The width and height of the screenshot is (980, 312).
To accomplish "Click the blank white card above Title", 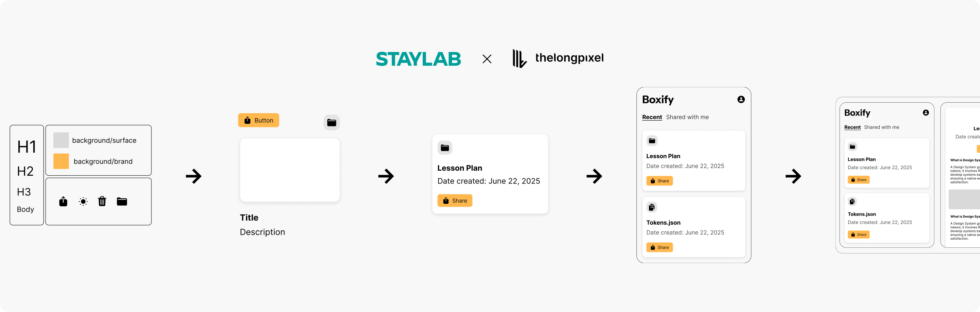I will pos(290,170).
